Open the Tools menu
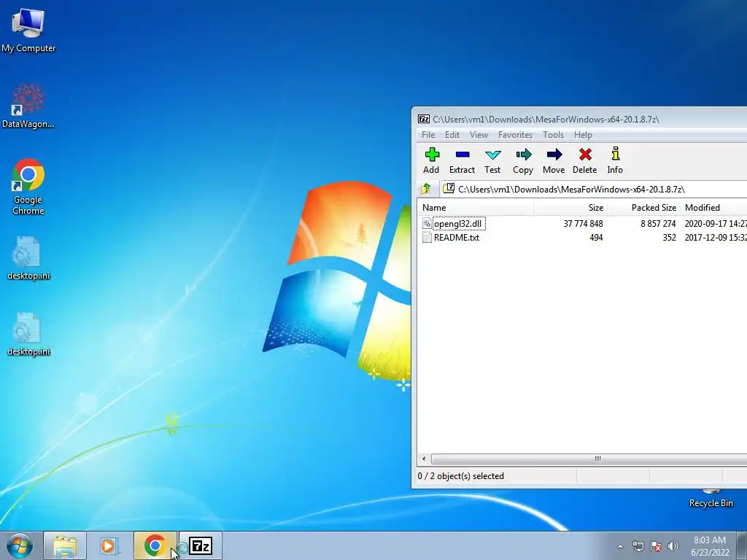This screenshot has height=560, width=747. point(553,135)
